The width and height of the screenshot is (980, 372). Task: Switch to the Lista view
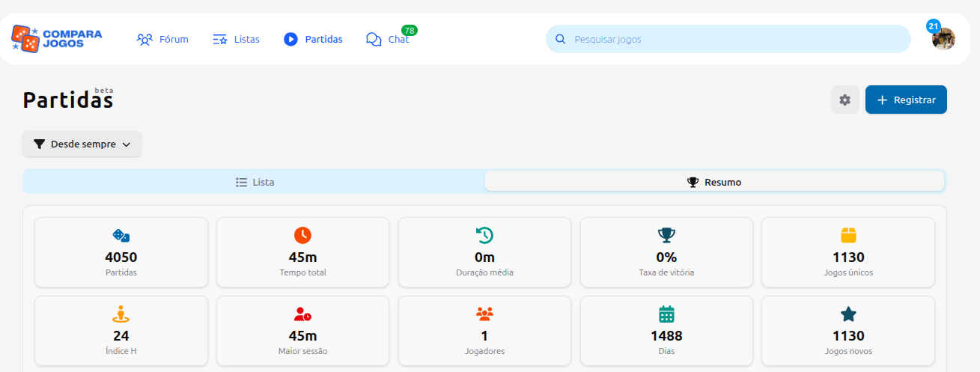click(255, 182)
